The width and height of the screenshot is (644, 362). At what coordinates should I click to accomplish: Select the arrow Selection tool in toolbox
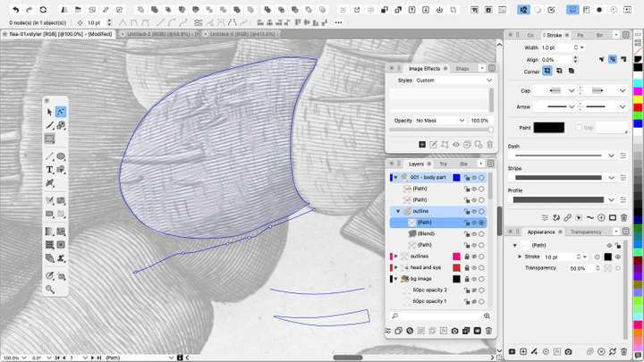click(49, 112)
